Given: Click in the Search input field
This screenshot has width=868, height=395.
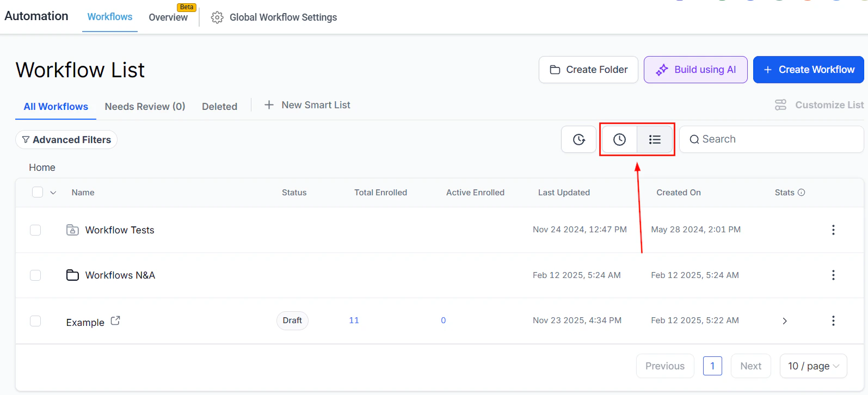Looking at the screenshot, I should [772, 140].
